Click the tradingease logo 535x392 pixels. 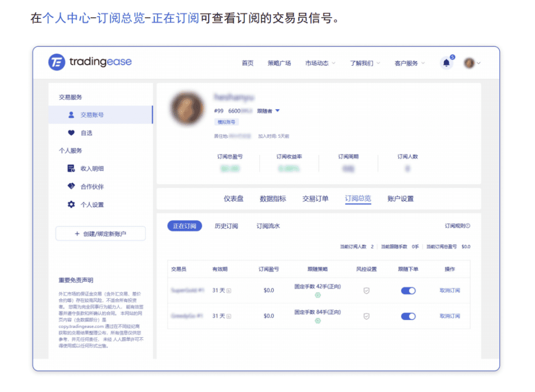coord(90,62)
